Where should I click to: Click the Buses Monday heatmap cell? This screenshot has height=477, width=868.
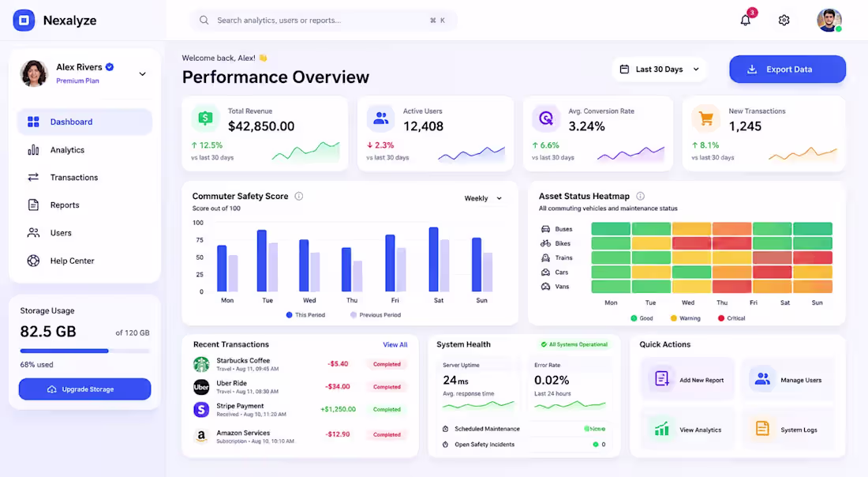[611, 229]
